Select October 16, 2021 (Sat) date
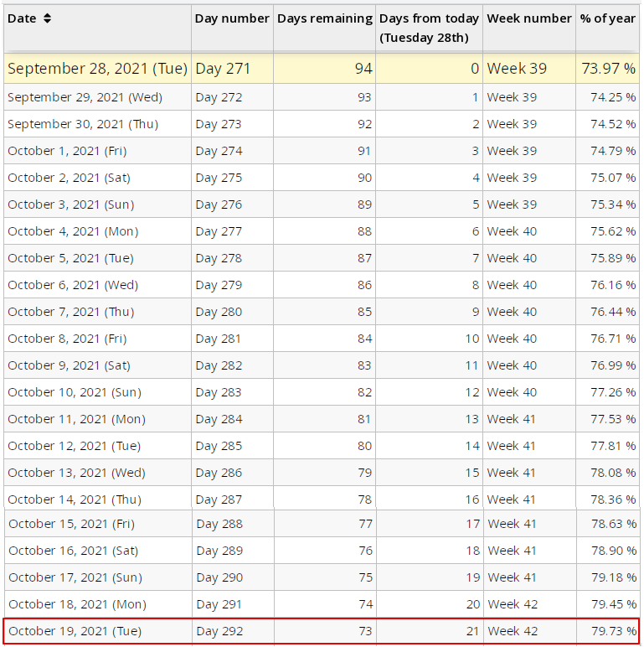Screen dimensions: 644x647 (74, 551)
